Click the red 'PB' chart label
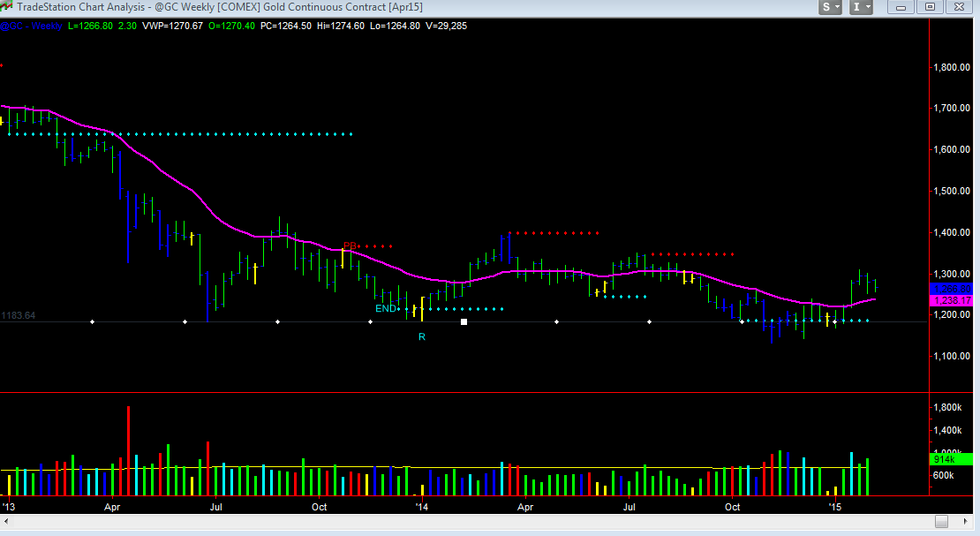 [350, 245]
